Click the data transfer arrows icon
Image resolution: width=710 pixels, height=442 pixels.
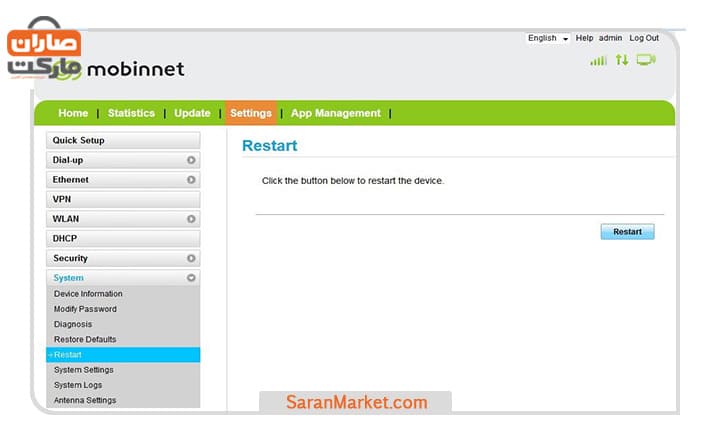[622, 61]
